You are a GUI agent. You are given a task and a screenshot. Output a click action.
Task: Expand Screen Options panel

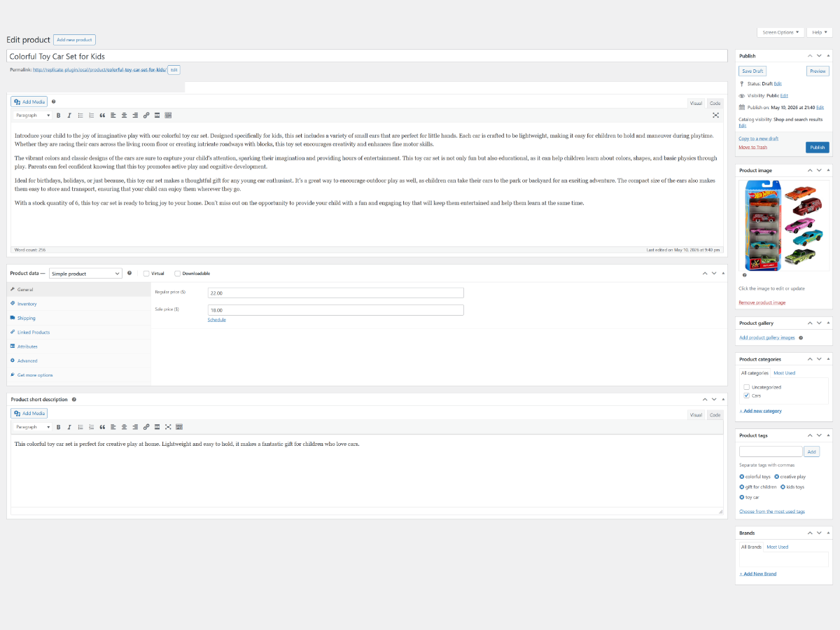click(x=780, y=32)
